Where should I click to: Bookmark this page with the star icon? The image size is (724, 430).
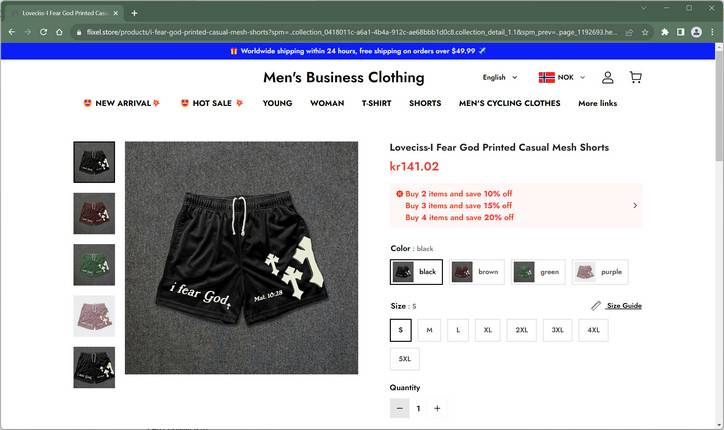[x=645, y=32]
